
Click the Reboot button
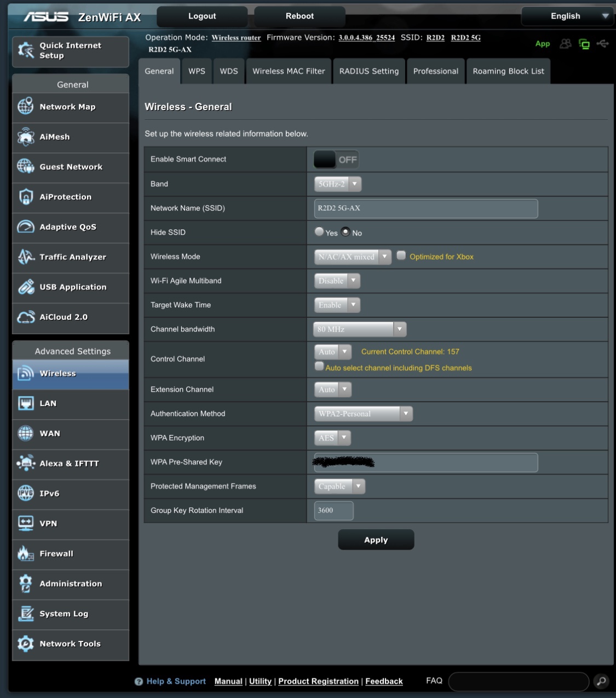pyautogui.click(x=300, y=16)
